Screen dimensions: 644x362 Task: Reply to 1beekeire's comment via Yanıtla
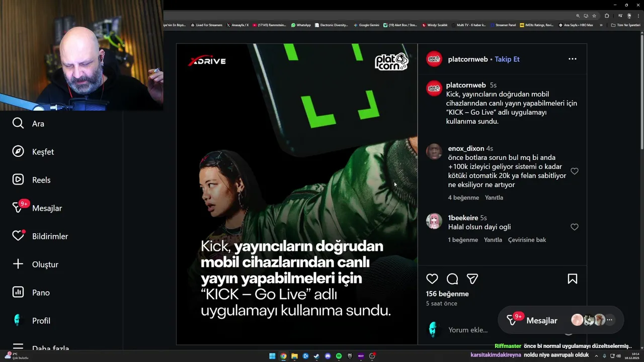pos(493,240)
